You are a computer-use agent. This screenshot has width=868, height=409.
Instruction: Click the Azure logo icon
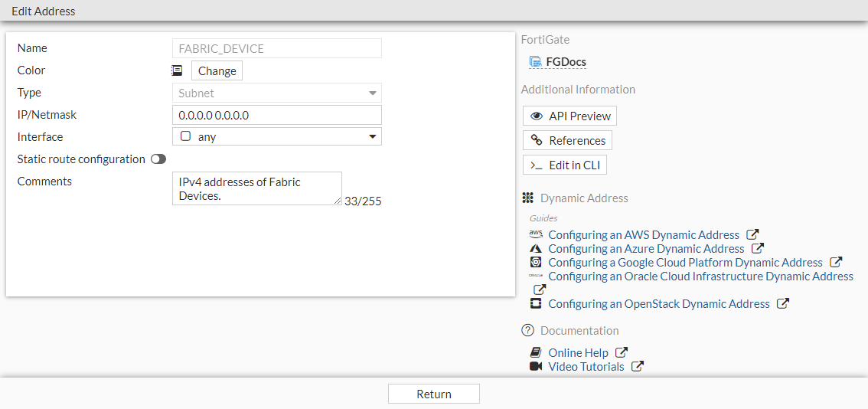pos(536,249)
